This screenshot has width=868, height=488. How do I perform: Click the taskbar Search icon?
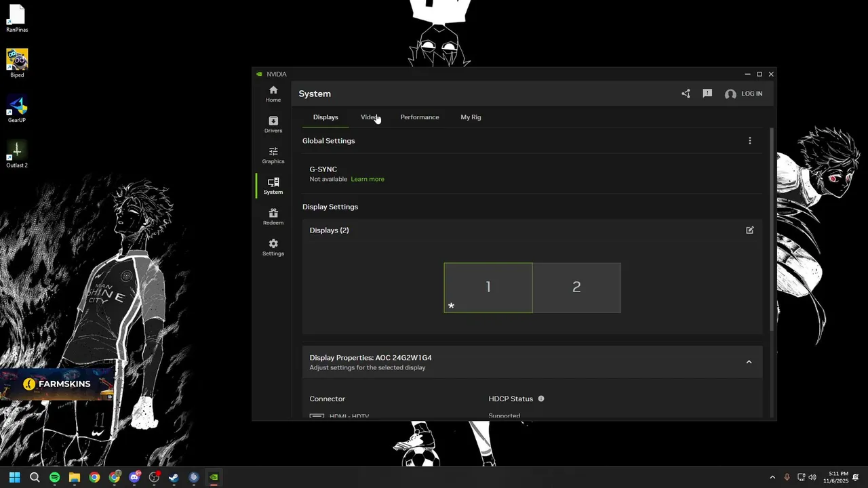tap(35, 477)
